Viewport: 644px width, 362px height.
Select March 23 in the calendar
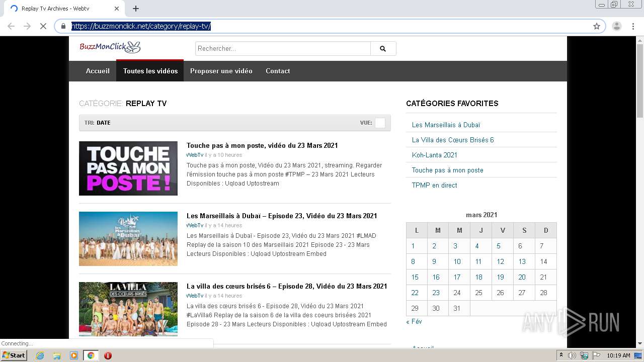436,293
